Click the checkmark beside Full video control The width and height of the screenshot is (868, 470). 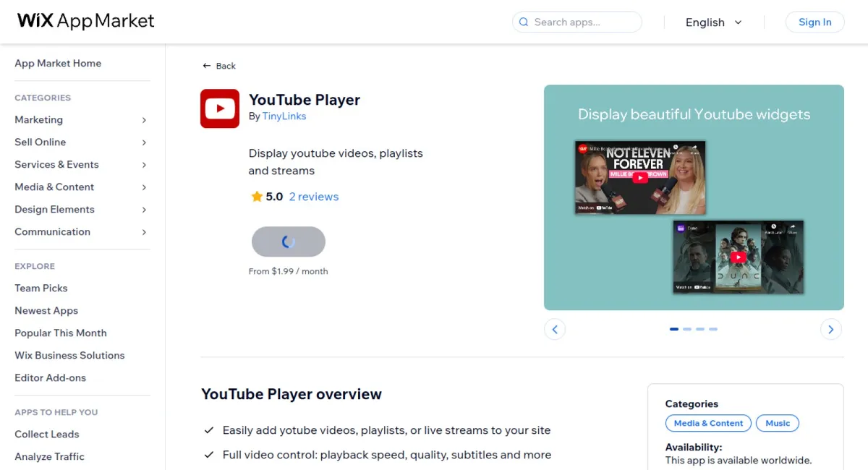point(209,455)
